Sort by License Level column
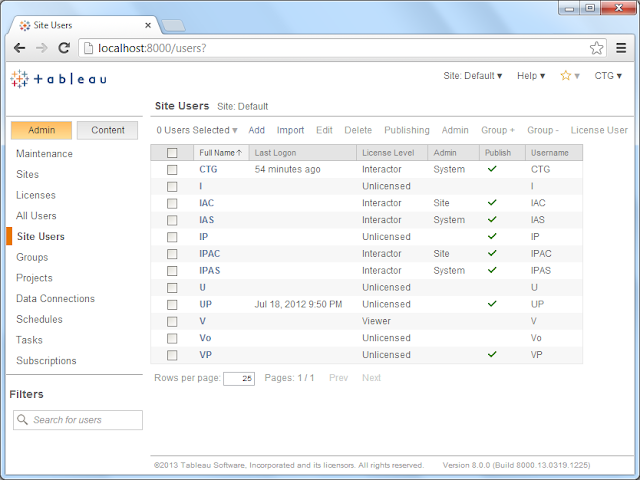 (x=392, y=153)
